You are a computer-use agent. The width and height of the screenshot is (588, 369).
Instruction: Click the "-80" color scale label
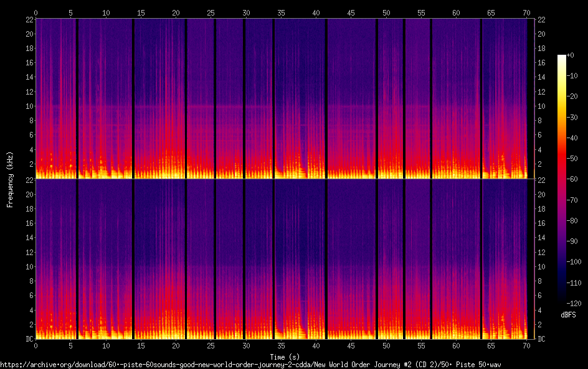point(572,221)
